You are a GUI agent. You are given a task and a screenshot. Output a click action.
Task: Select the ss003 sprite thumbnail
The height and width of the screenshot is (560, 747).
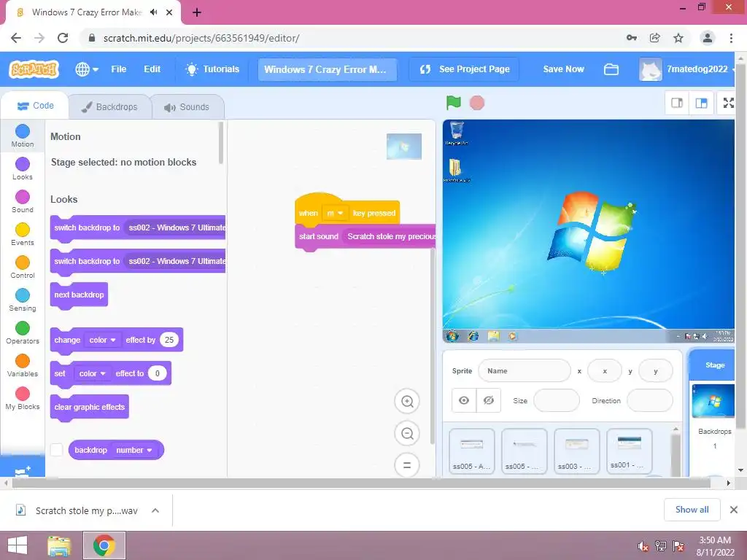point(576,451)
